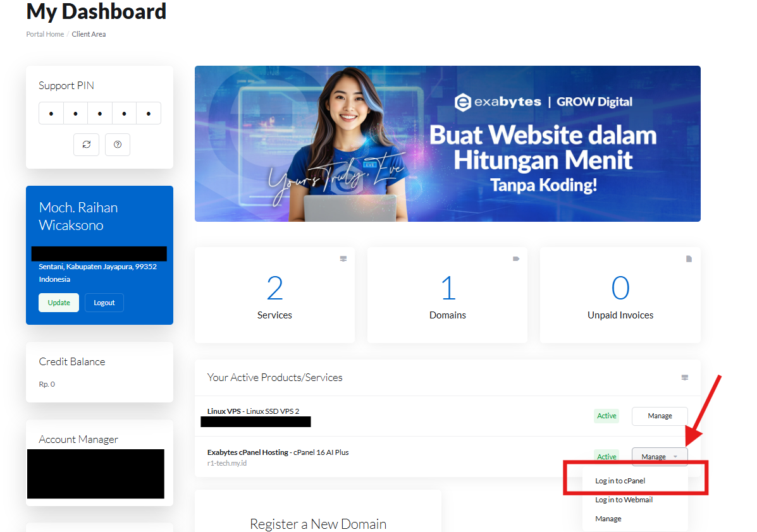Click Exabytes logo in banner

tap(498, 102)
